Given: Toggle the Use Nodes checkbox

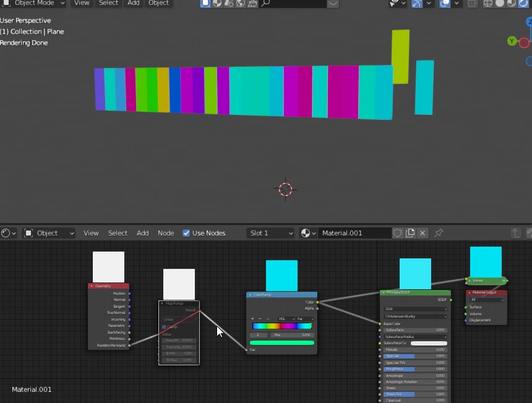Looking at the screenshot, I should (x=186, y=233).
